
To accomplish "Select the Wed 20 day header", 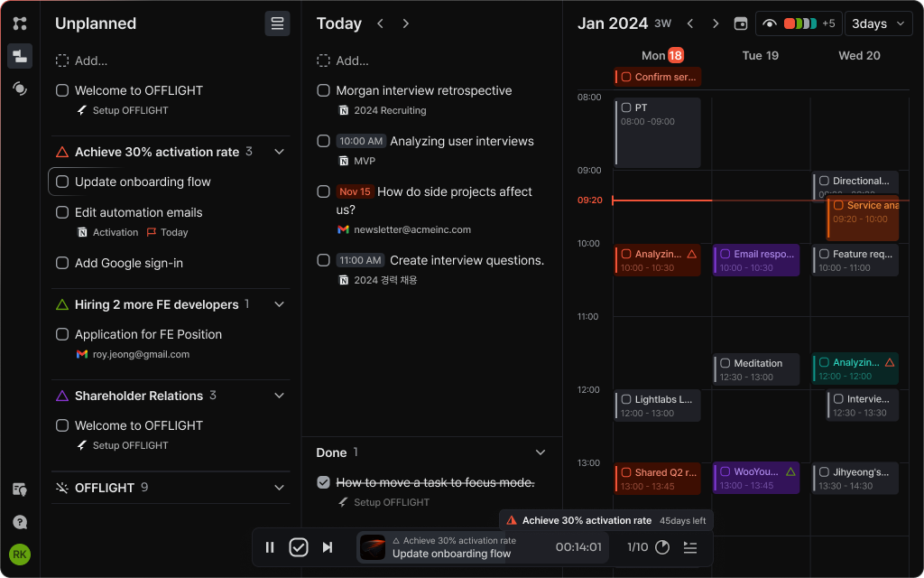I will tap(859, 55).
